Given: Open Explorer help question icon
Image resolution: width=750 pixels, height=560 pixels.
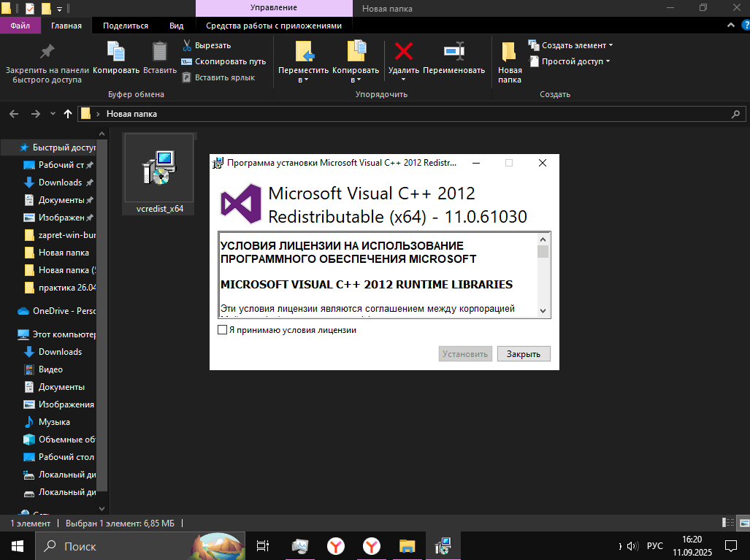Looking at the screenshot, I should pyautogui.click(x=745, y=26).
